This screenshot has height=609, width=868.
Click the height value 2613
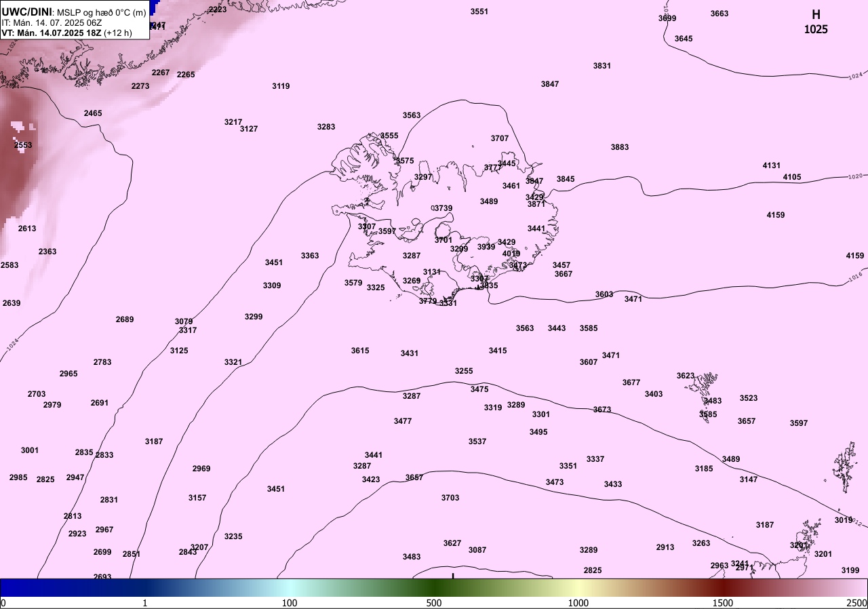point(27,229)
